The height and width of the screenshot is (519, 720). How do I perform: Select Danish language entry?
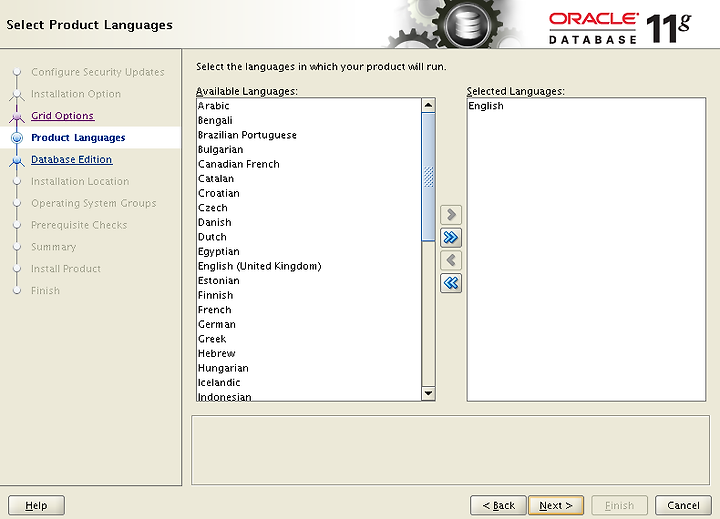pyautogui.click(x=309, y=222)
